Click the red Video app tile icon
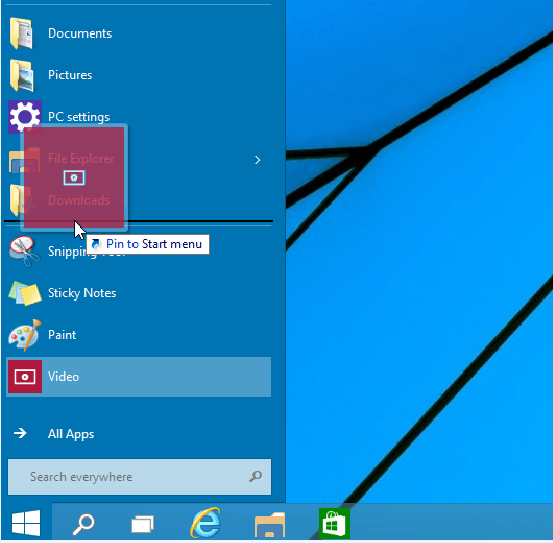553x543 pixels. pos(24,377)
